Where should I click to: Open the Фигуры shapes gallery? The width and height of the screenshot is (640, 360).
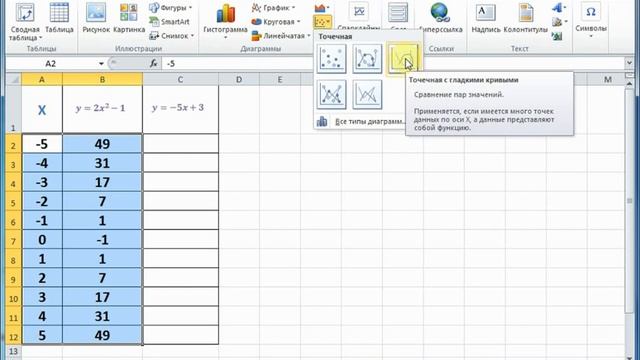[171, 8]
